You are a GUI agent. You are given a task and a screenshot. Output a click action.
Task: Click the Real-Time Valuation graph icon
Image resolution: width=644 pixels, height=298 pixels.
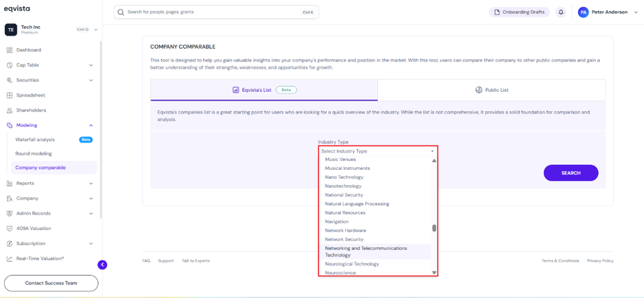pos(10,258)
